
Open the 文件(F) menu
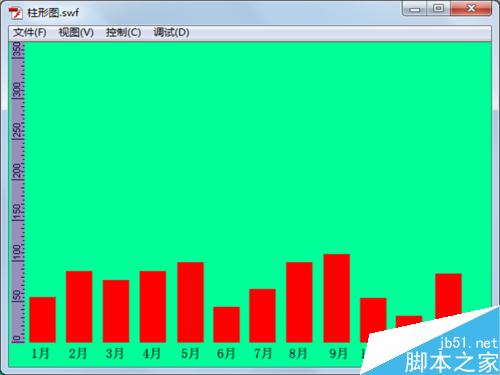point(30,33)
